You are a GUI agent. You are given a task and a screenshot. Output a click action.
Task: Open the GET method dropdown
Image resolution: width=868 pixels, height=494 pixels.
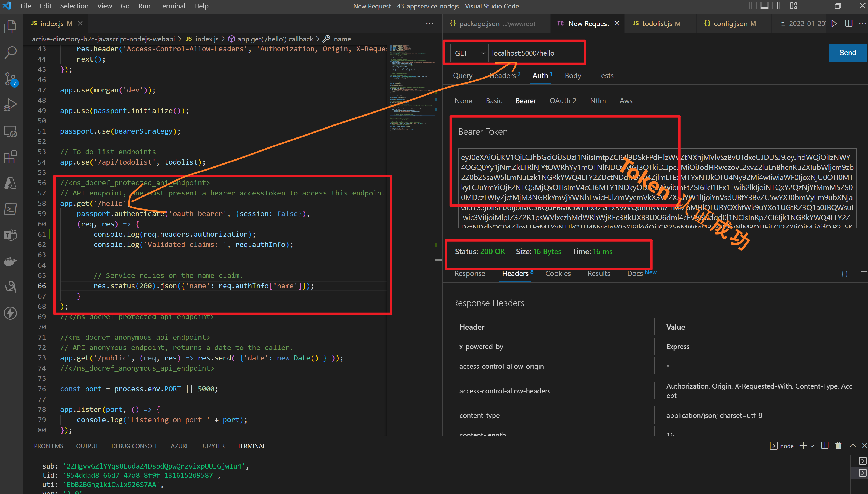(x=469, y=53)
